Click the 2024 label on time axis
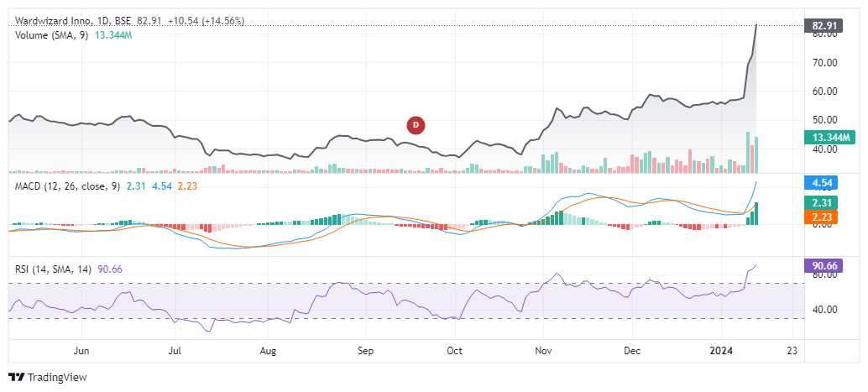Image resolution: width=868 pixels, height=392 pixels. click(721, 351)
